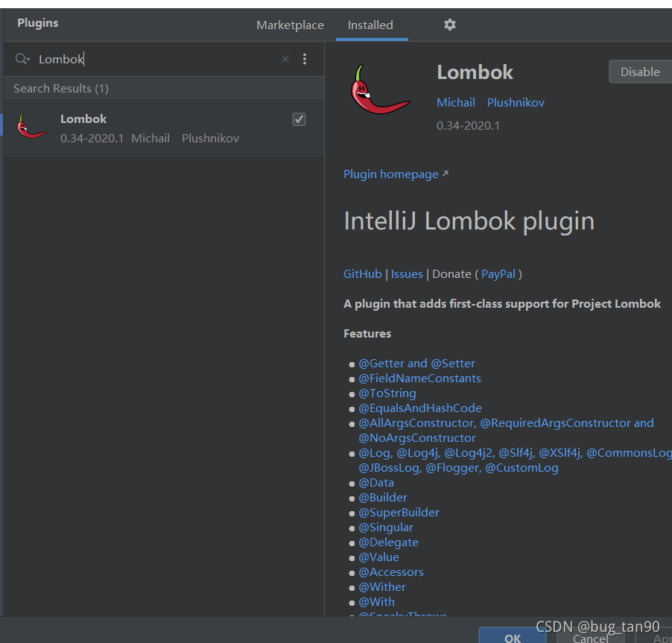Image resolution: width=672 pixels, height=643 pixels.
Task: Open the @Accessors feature link
Action: point(391,572)
